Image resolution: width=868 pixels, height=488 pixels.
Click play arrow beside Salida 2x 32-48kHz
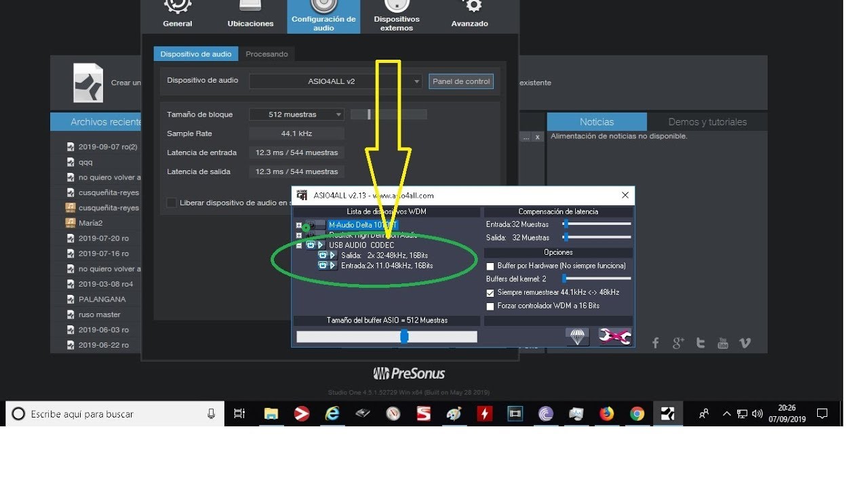333,256
